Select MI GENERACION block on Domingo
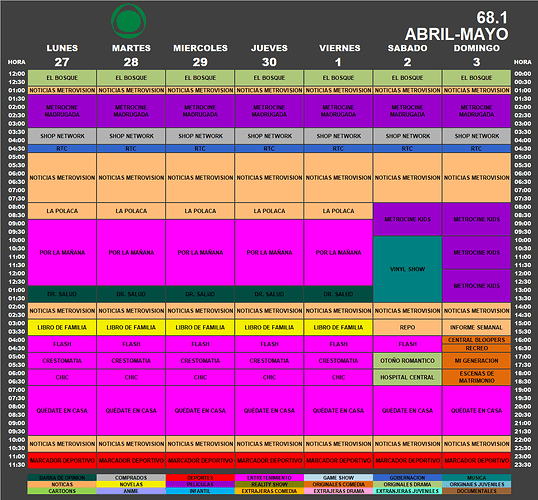 [x=477, y=361]
